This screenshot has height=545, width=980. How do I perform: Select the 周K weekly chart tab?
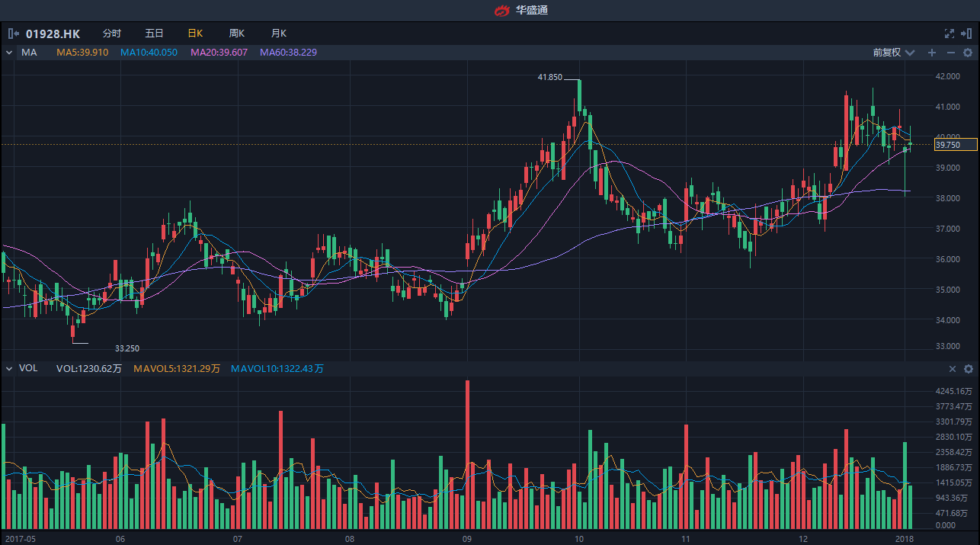236,34
